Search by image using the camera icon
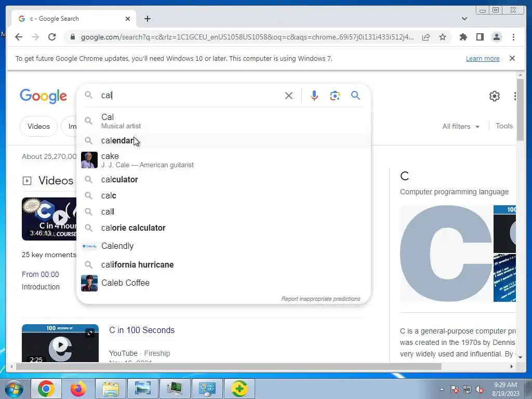Screen dimensions: 532x399 pyautogui.click(x=335, y=96)
